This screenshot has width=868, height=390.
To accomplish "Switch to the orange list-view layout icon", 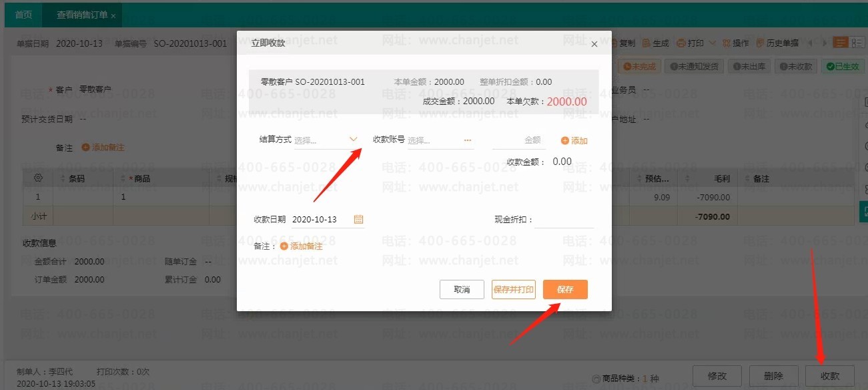I will pyautogui.click(x=841, y=43).
